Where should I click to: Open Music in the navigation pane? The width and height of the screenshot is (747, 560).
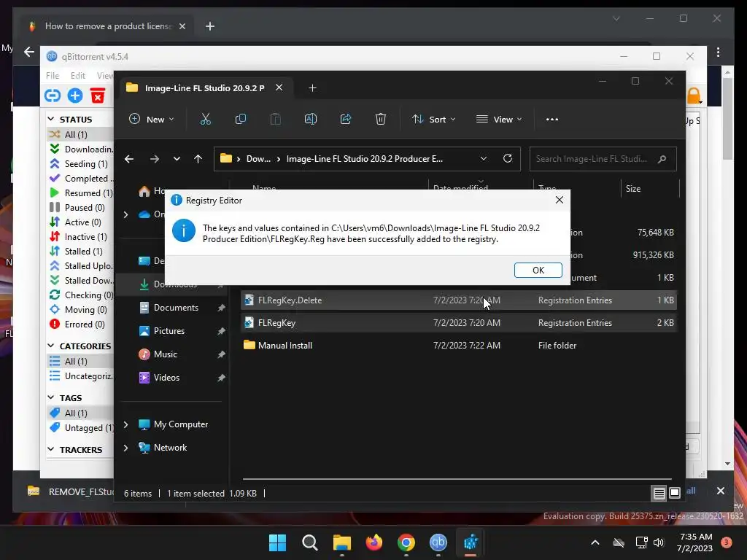(166, 354)
